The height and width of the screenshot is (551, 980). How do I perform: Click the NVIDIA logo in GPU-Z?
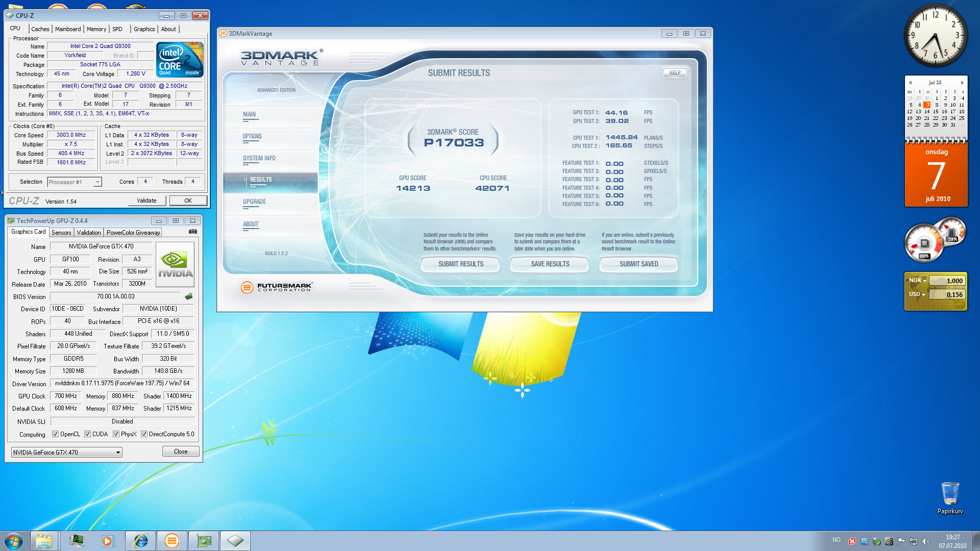click(x=175, y=265)
